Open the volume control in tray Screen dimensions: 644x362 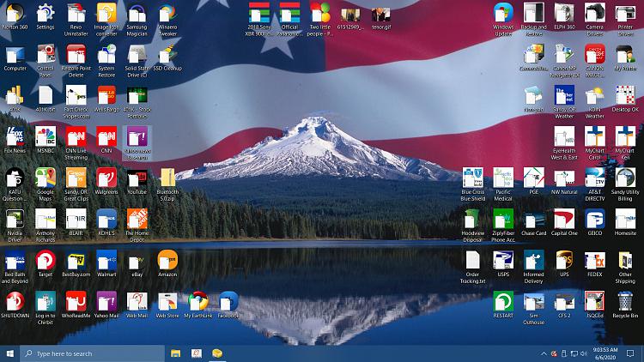[x=584, y=353]
